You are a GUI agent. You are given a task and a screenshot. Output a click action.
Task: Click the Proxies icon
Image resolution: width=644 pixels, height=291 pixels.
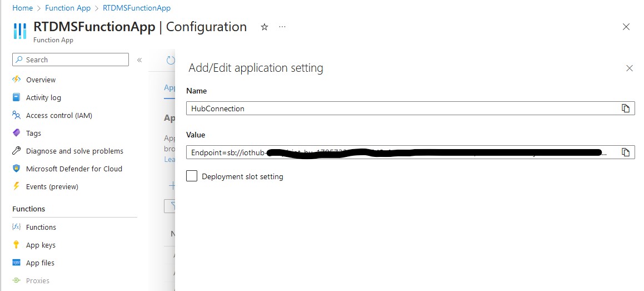click(x=17, y=280)
